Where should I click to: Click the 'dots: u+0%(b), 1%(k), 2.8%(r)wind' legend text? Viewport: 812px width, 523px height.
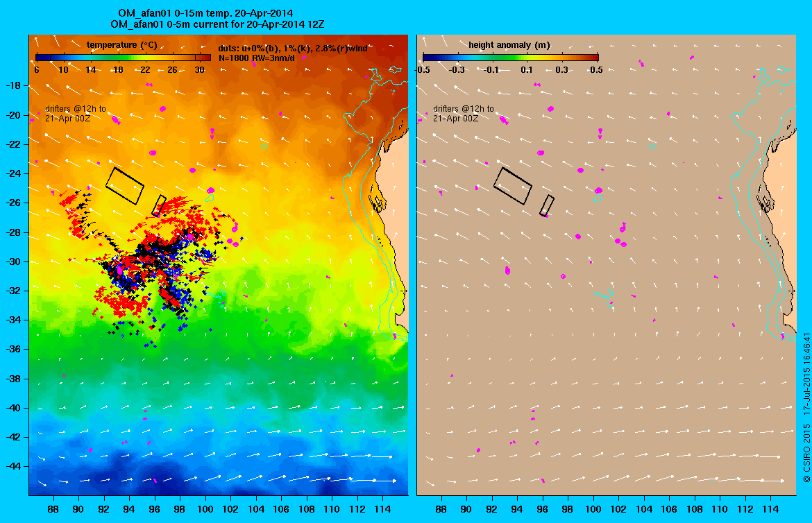(x=293, y=48)
